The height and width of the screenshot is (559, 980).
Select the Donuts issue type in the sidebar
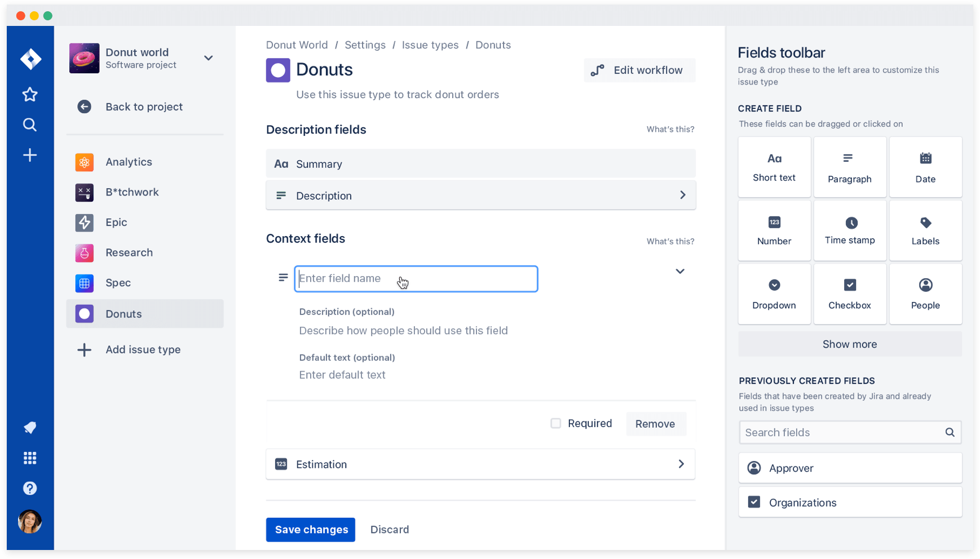(145, 314)
